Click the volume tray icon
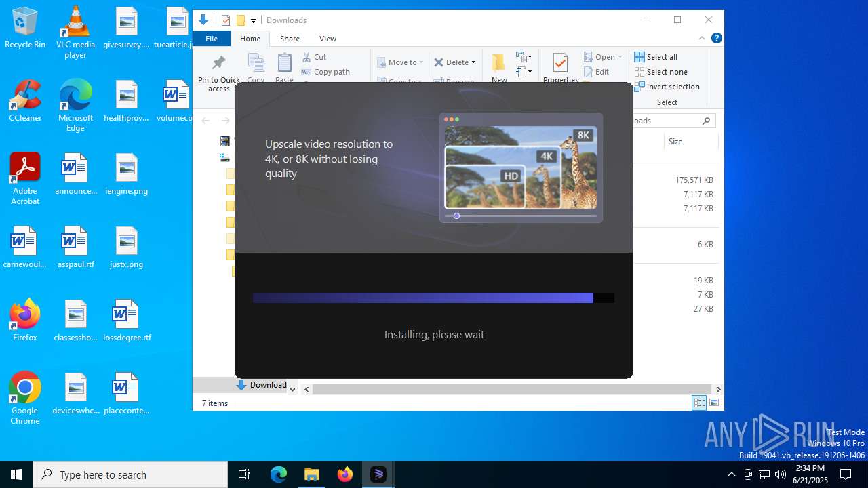 pos(781,474)
